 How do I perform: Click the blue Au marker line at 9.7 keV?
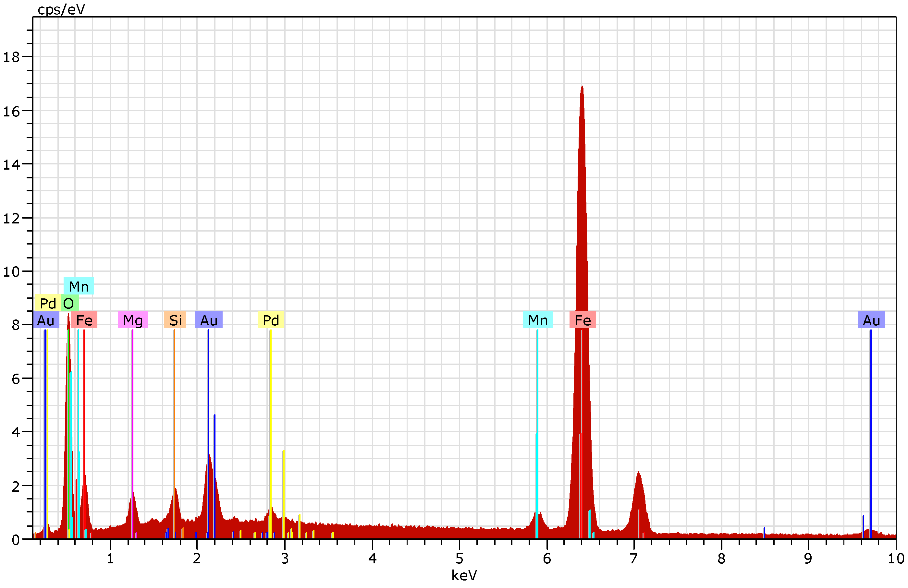(x=871, y=419)
